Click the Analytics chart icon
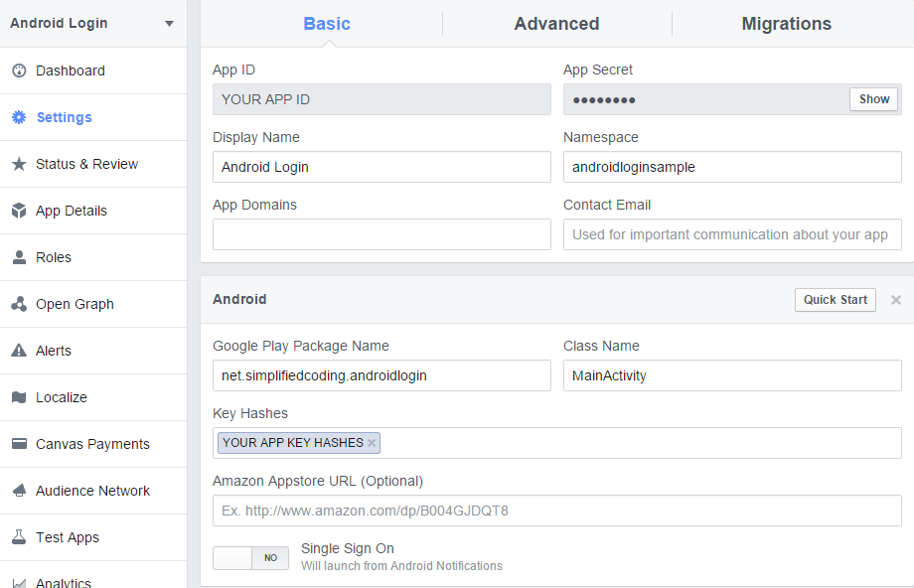This screenshot has width=914, height=588. [x=19, y=583]
